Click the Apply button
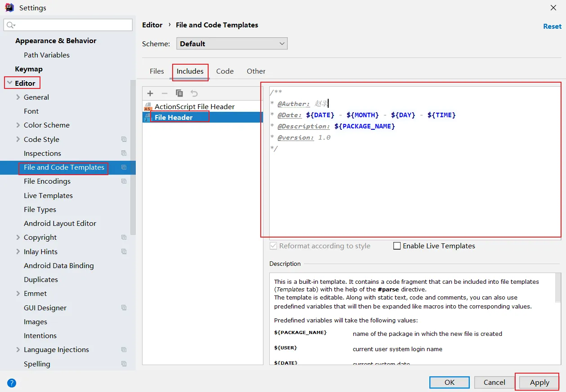 (539, 383)
